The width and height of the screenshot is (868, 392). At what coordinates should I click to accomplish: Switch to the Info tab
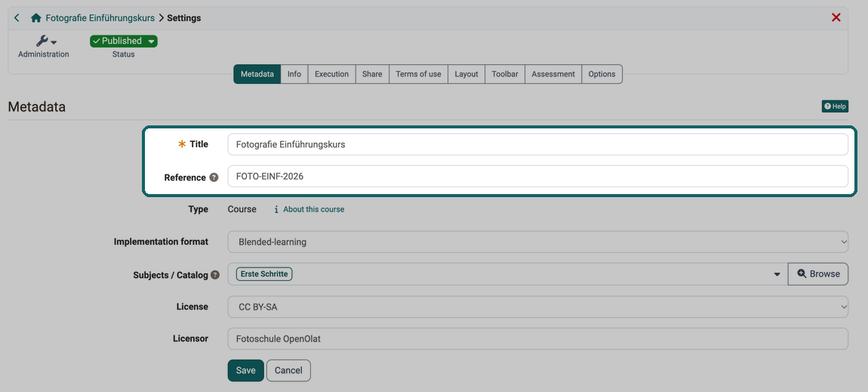tap(294, 74)
